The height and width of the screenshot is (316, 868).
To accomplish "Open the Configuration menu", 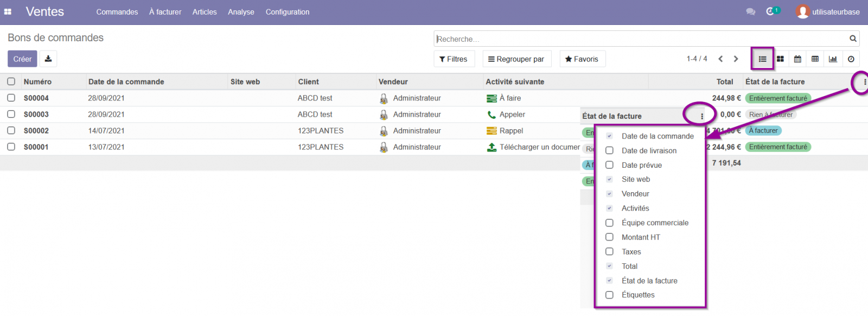I will tap(288, 12).
